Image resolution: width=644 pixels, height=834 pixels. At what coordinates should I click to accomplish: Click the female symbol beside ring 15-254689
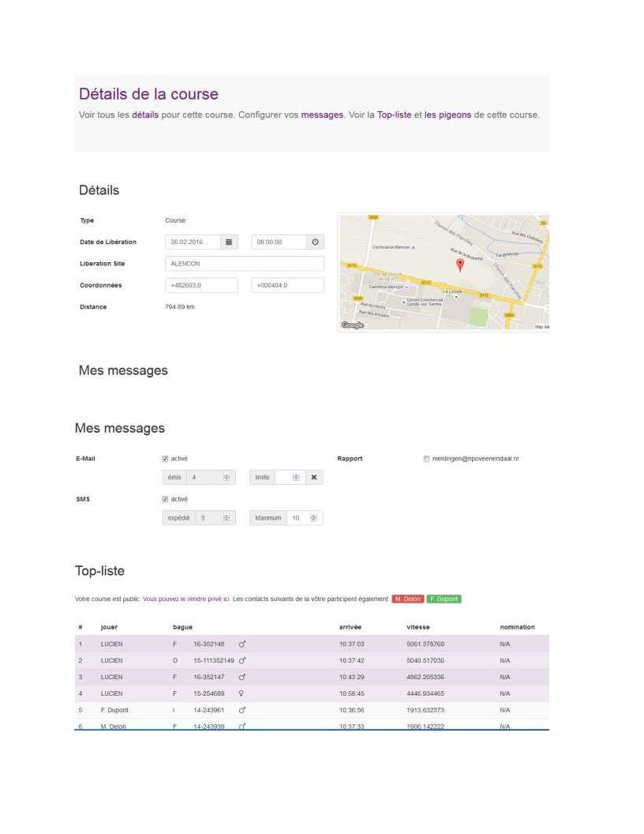241,693
